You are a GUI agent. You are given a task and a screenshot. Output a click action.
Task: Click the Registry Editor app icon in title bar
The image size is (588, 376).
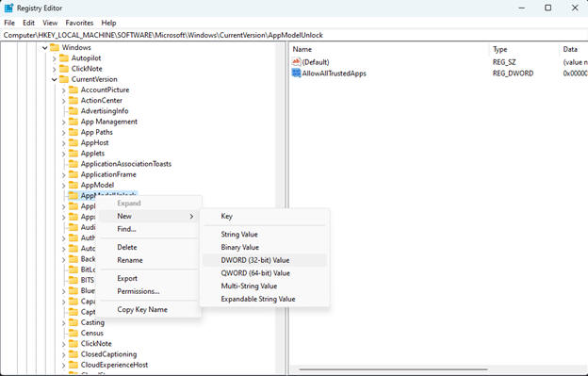coord(9,8)
